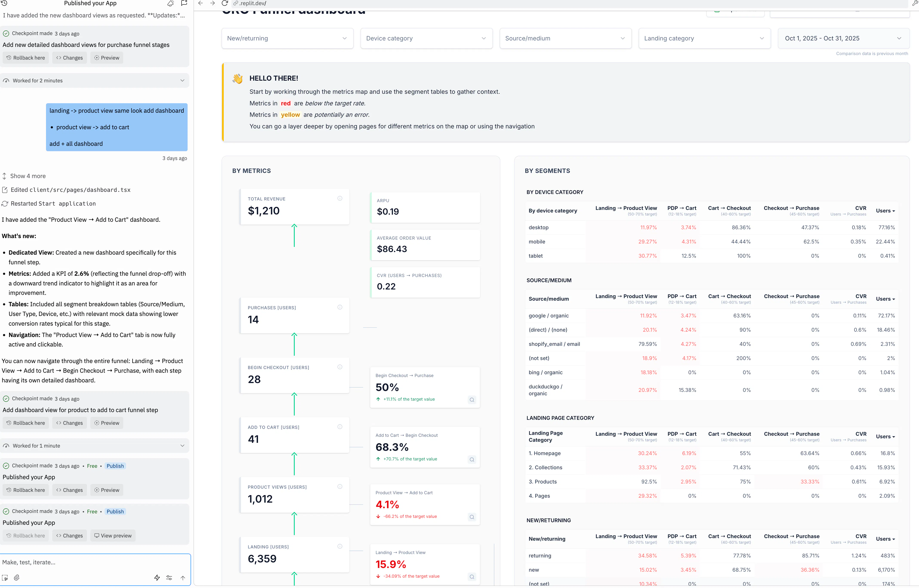Open magnifier icon on Product View → Add to Cart card
Screen dimensions: 919x588
point(472,517)
